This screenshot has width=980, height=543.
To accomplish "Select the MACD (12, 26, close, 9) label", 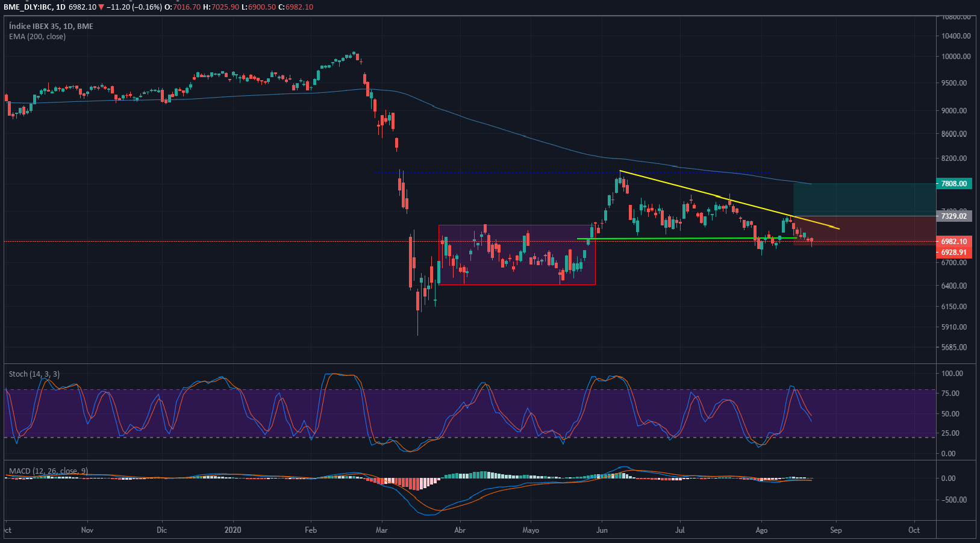I will 48,471.
